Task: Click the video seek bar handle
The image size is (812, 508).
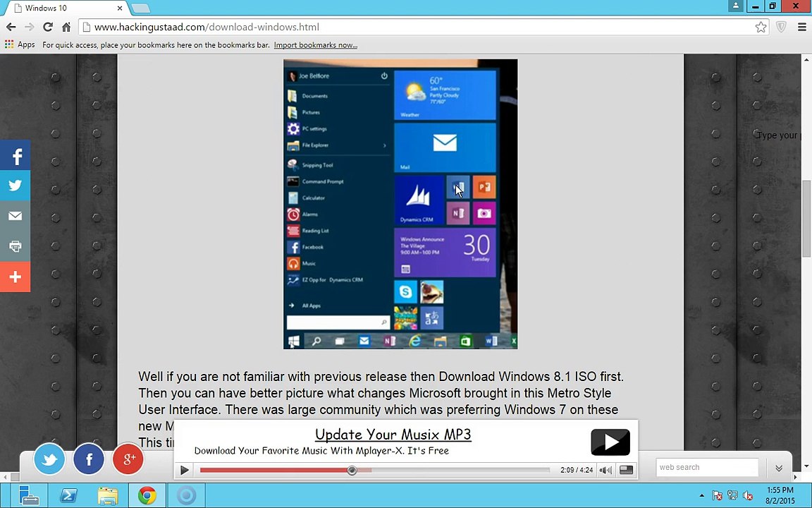Action: (x=352, y=470)
